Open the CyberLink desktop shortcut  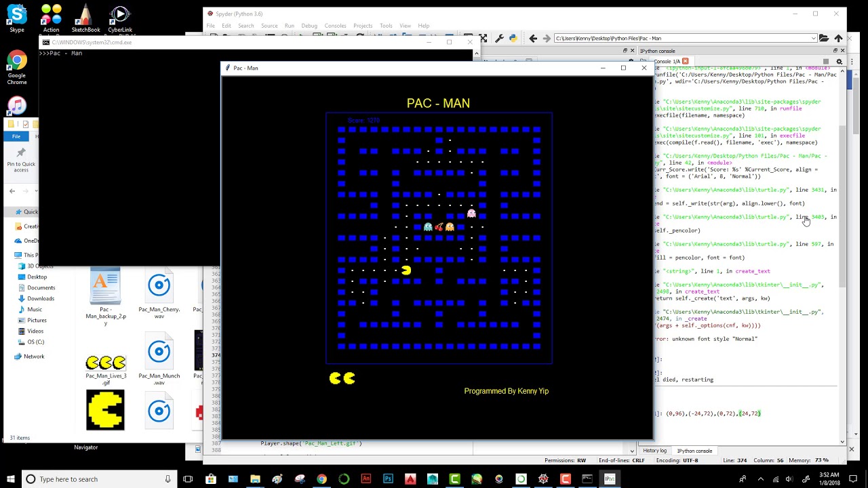coord(120,18)
